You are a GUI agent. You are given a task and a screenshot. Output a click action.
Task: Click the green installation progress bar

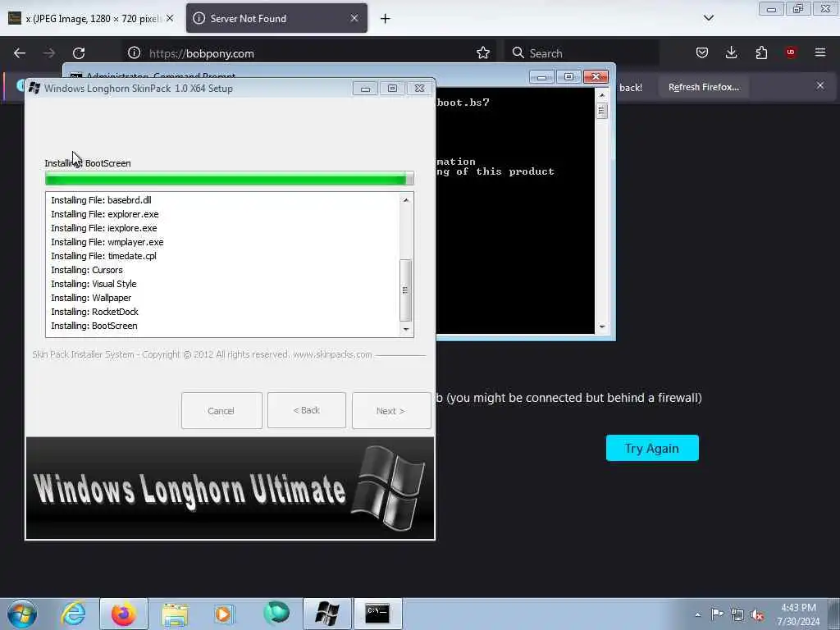pos(230,178)
